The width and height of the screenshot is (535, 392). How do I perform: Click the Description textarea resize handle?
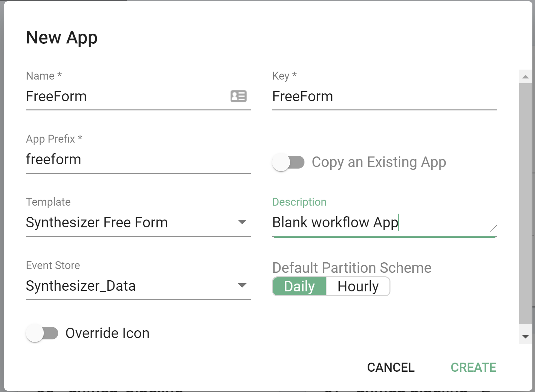(x=493, y=229)
